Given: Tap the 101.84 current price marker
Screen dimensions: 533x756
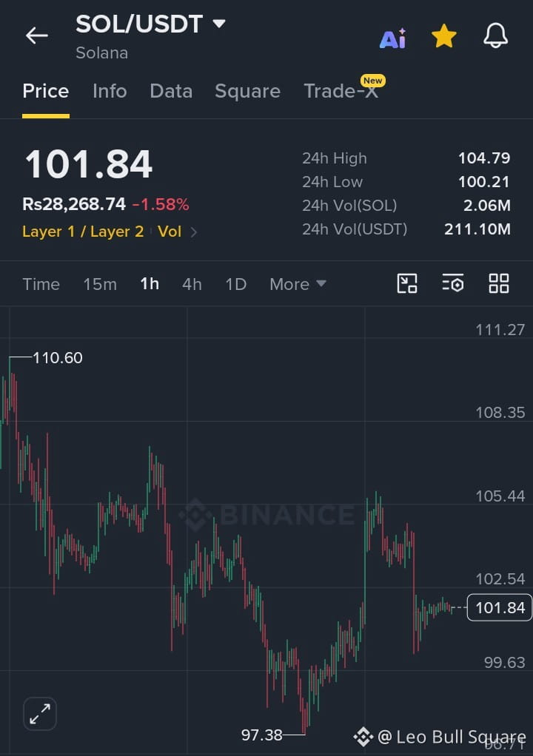Looking at the screenshot, I should pyautogui.click(x=500, y=607).
